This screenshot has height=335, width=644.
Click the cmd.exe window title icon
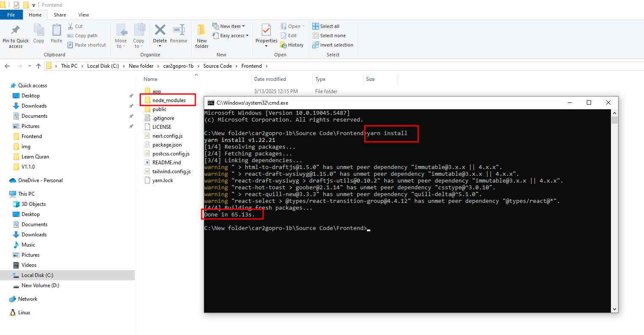click(211, 102)
